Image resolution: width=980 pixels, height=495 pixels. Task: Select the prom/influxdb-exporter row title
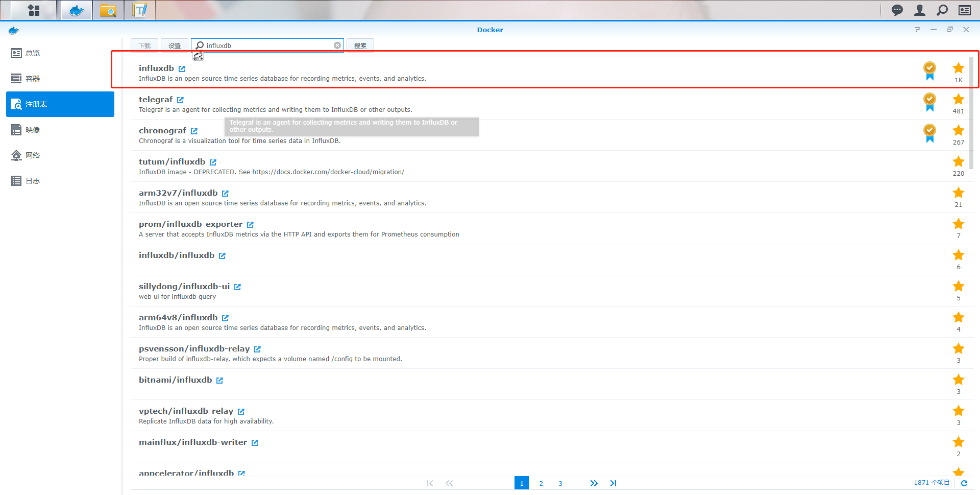(x=190, y=224)
